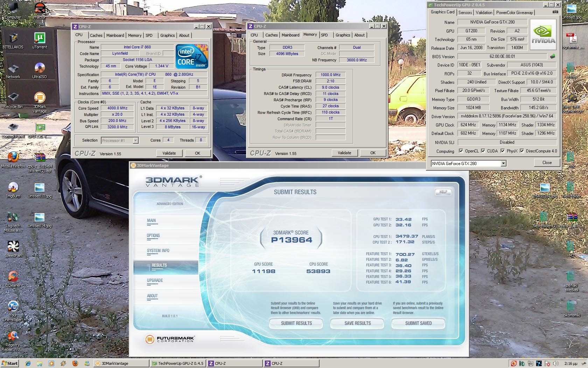Click the CPU SCORE value 53893
The width and height of the screenshot is (588, 368).
tap(318, 271)
